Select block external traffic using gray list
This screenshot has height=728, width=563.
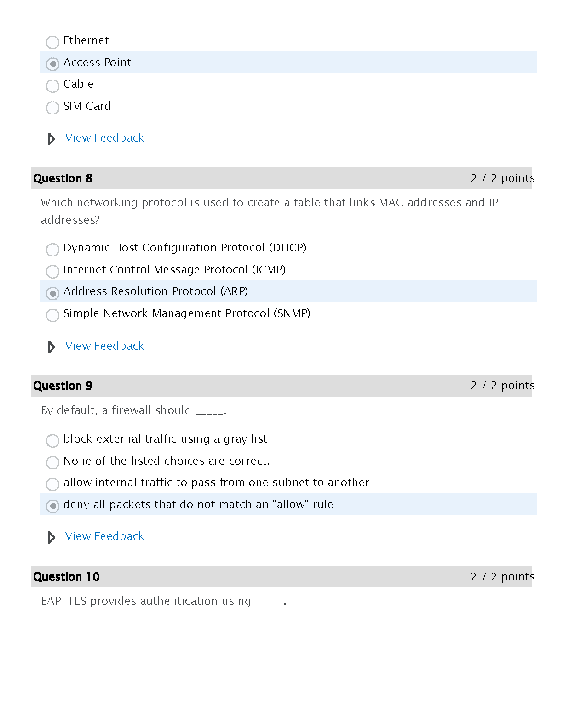(x=53, y=441)
